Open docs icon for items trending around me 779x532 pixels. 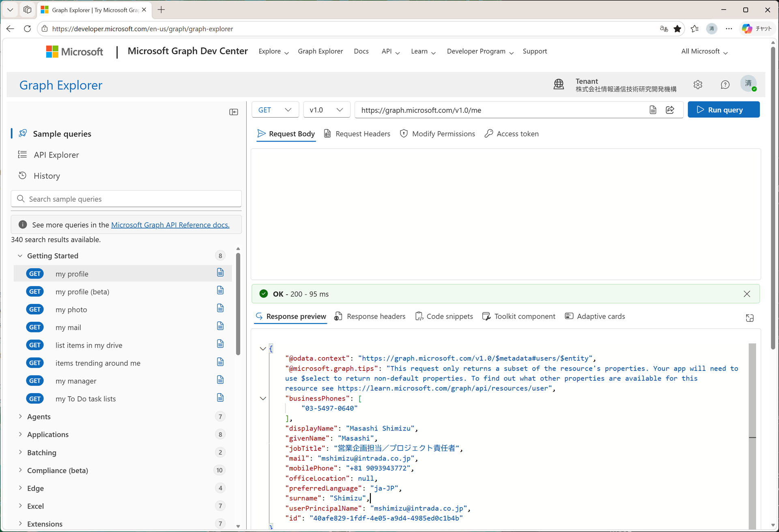click(220, 362)
